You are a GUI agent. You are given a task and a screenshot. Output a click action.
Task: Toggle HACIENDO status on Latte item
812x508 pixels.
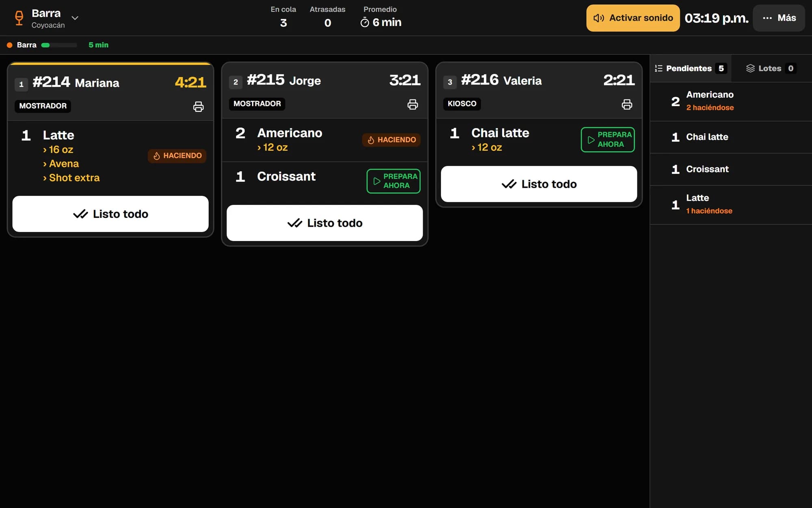(x=177, y=156)
